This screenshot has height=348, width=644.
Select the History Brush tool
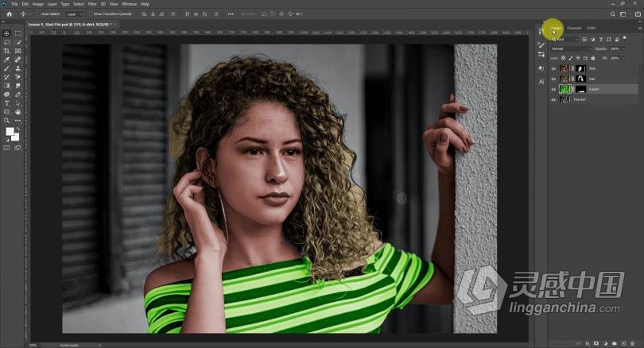pyautogui.click(x=6, y=77)
